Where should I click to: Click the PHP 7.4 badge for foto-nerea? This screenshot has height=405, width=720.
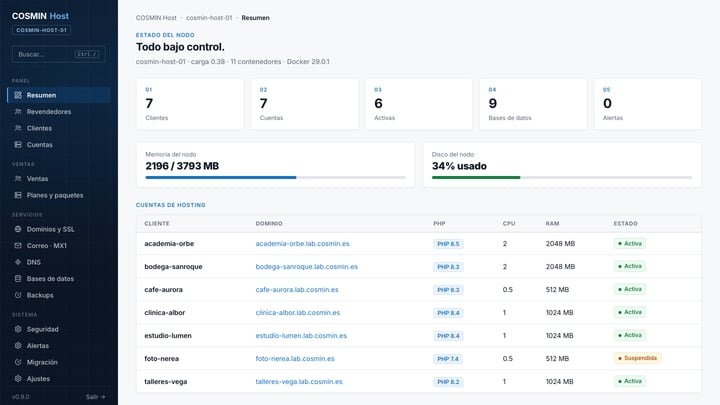(448, 359)
